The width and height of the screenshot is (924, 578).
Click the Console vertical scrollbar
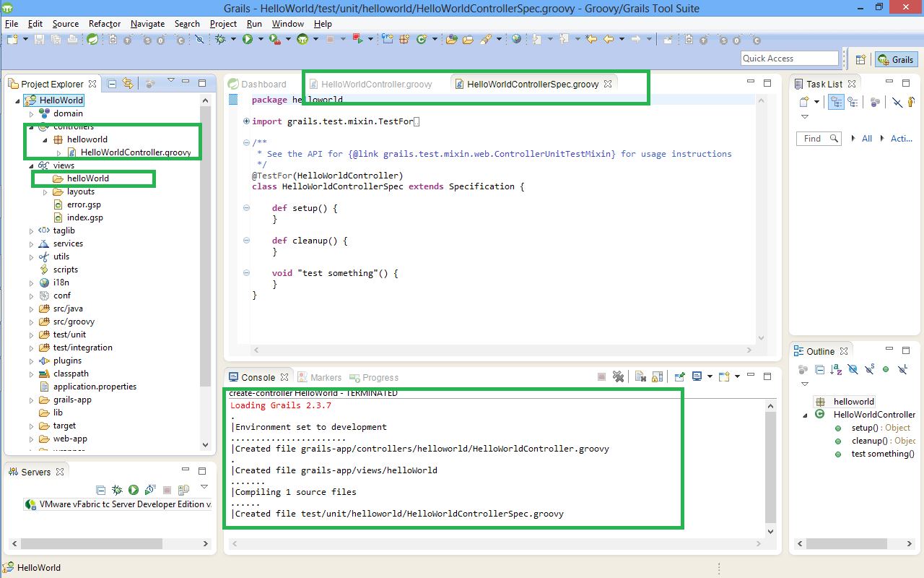(770, 467)
